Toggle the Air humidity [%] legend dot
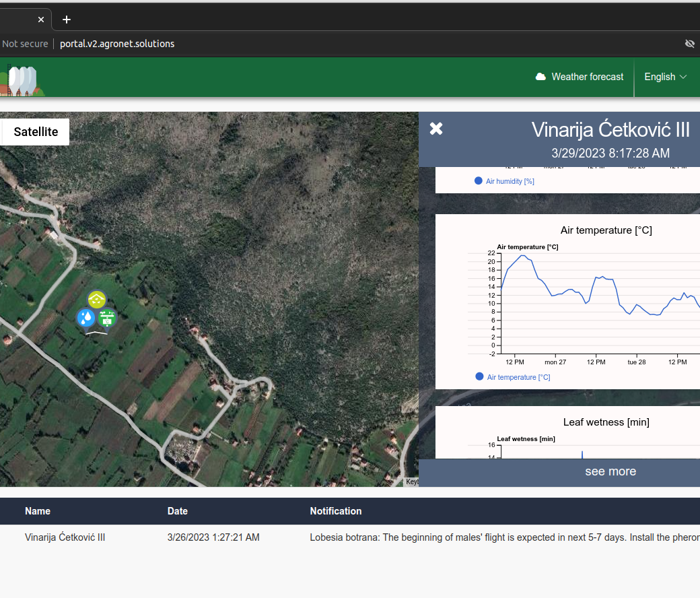 [479, 181]
